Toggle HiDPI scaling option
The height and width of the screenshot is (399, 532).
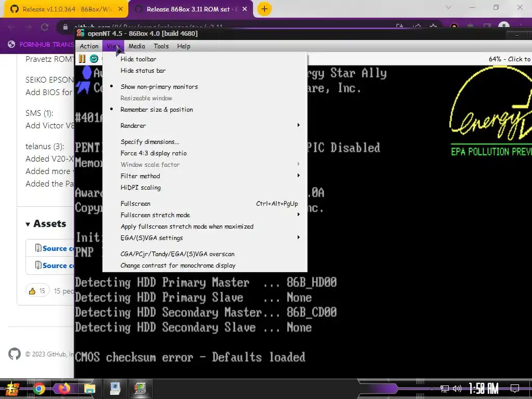205,187
